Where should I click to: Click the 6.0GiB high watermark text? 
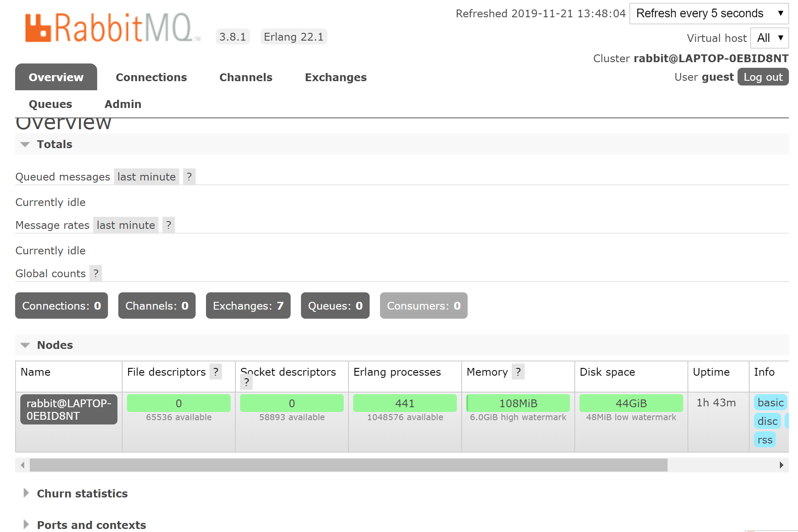[x=518, y=417]
